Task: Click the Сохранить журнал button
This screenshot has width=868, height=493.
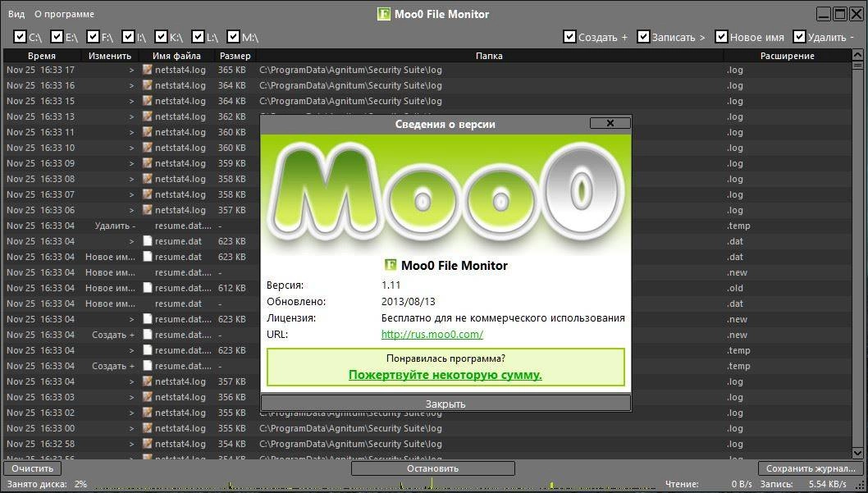Action: 811,468
